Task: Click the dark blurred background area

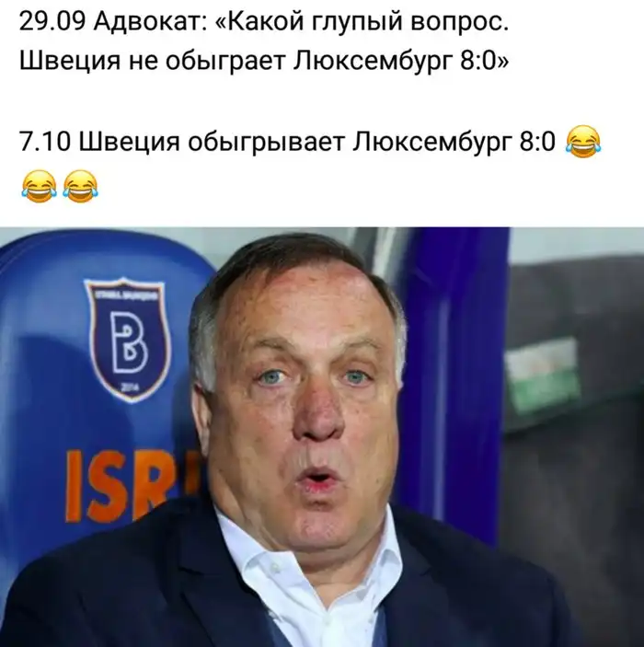Action: [x=578, y=495]
